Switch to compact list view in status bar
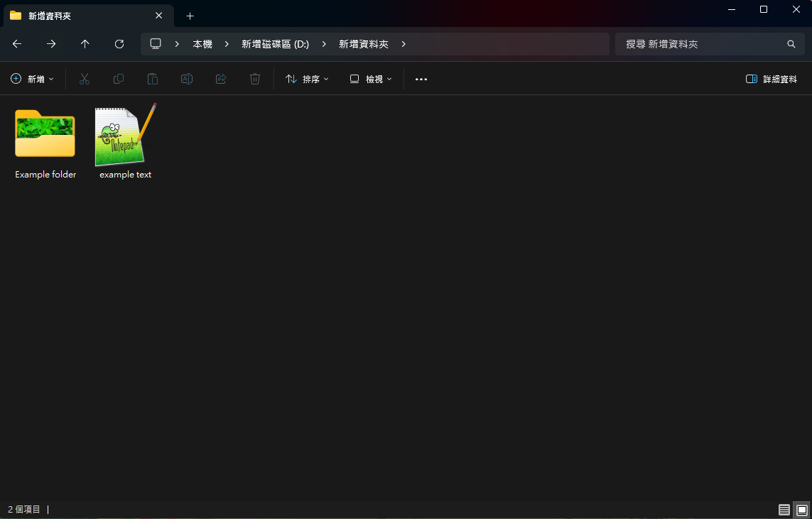The width and height of the screenshot is (812, 519). (784, 509)
